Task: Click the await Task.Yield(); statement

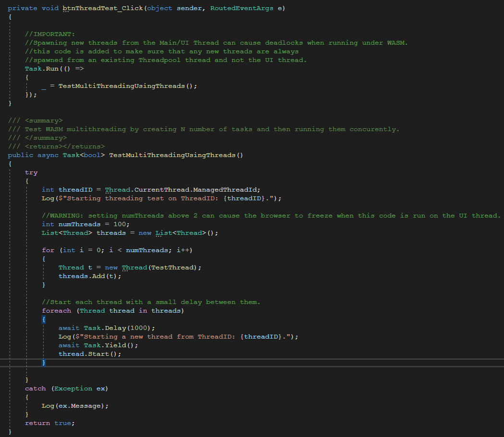Action: 98,345
